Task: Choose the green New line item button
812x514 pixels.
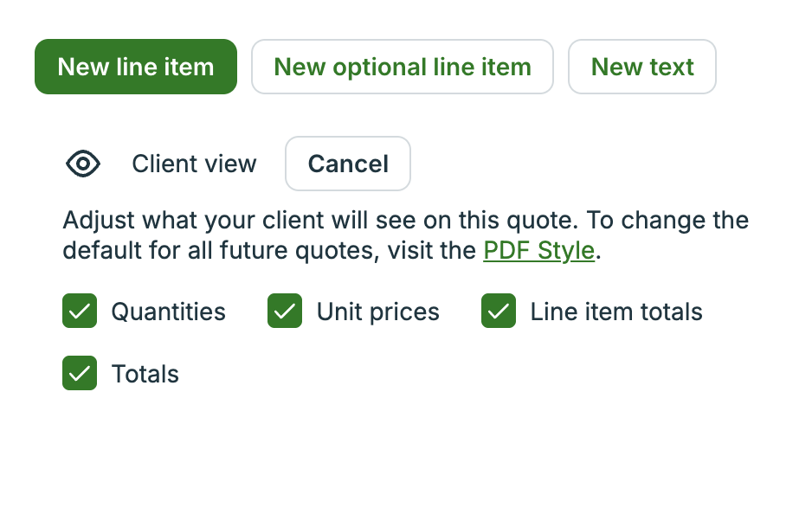Action: coord(135,66)
